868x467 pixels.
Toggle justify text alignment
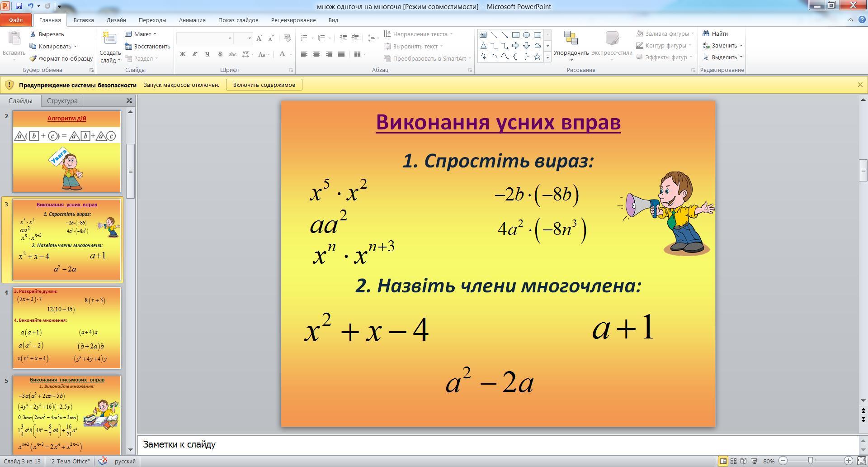341,54
